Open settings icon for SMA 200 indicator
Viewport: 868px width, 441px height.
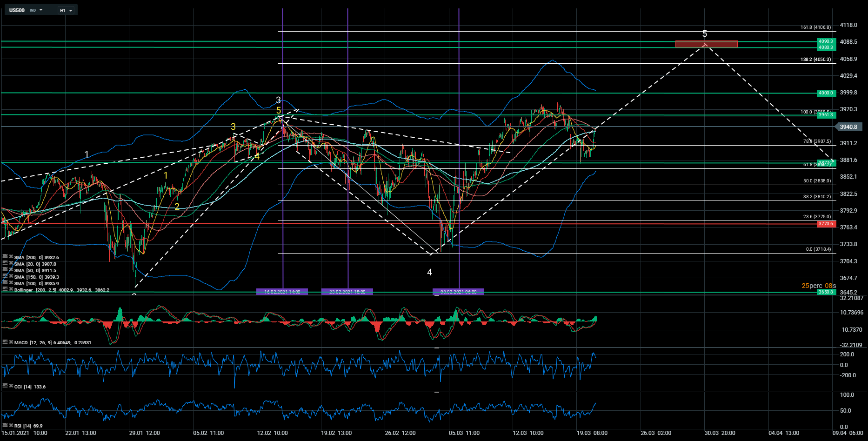(x=5, y=256)
